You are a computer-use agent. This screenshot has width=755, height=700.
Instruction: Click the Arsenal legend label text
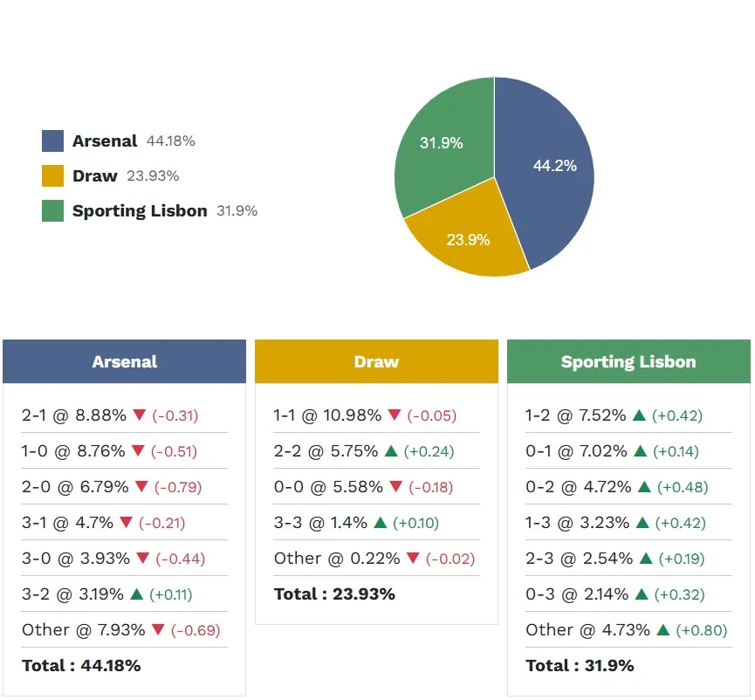click(x=105, y=141)
